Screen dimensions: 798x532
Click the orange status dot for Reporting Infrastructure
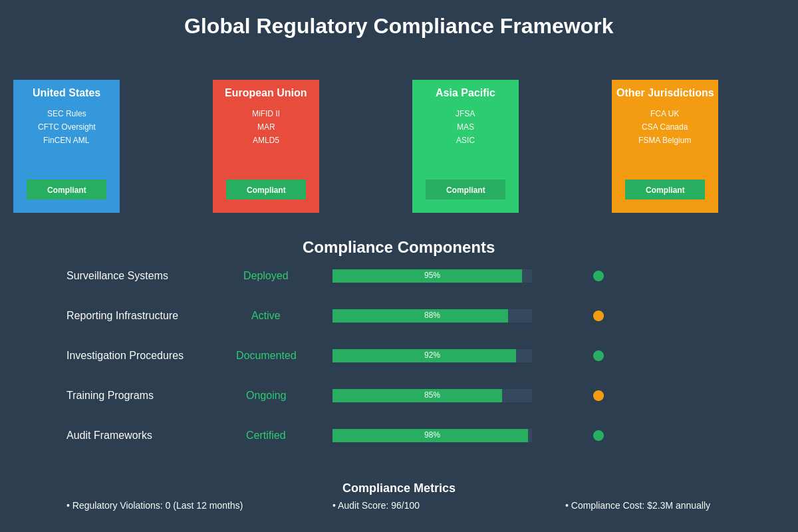[598, 316]
